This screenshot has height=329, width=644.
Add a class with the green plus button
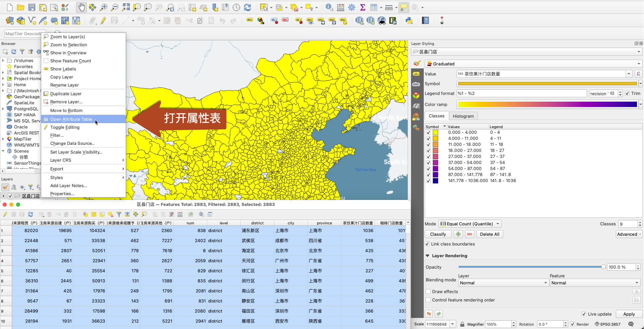coord(458,234)
